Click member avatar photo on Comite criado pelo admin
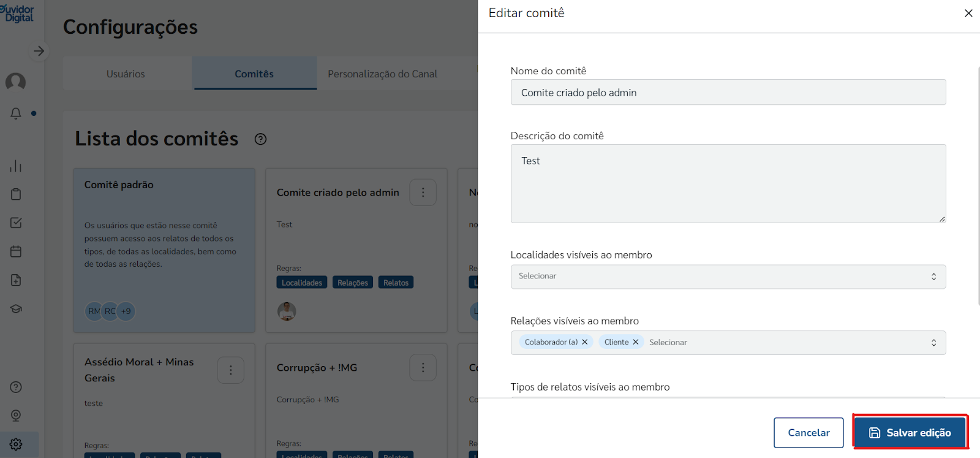This screenshot has width=980, height=458. pyautogui.click(x=287, y=311)
